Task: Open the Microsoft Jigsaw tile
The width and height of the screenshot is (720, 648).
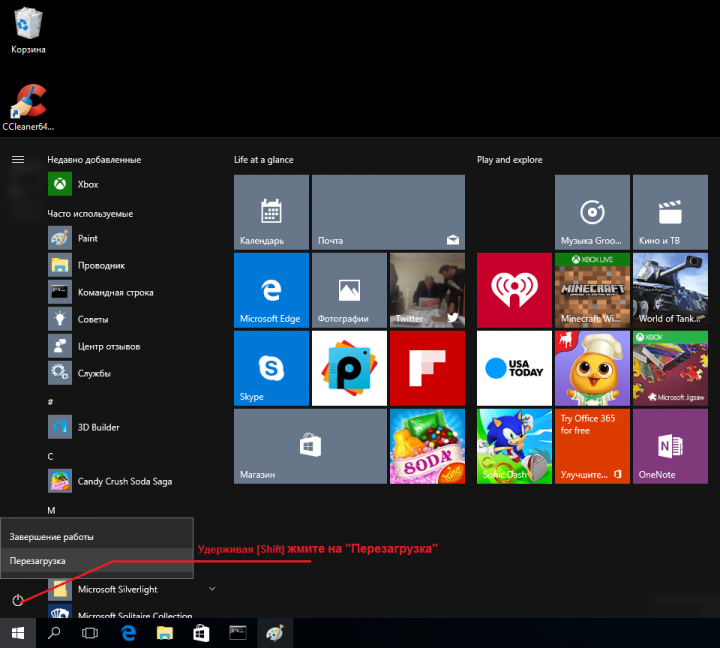Action: coord(670,368)
